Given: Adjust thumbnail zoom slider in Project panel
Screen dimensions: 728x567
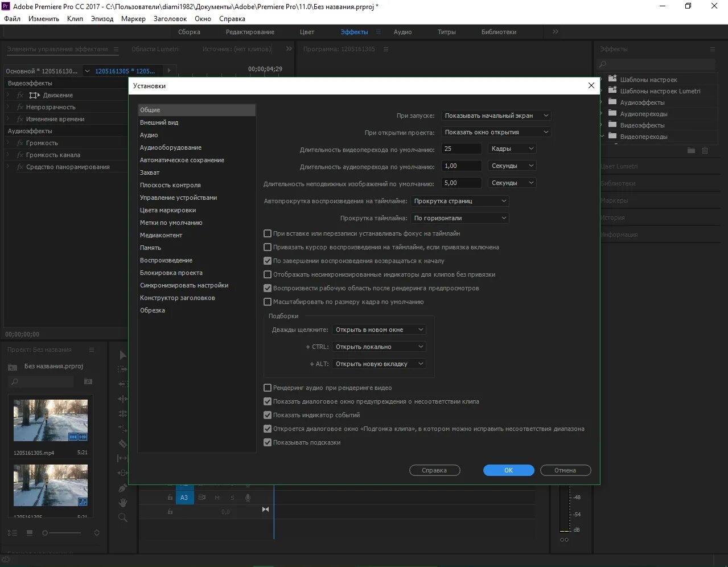Looking at the screenshot, I should (61, 533).
